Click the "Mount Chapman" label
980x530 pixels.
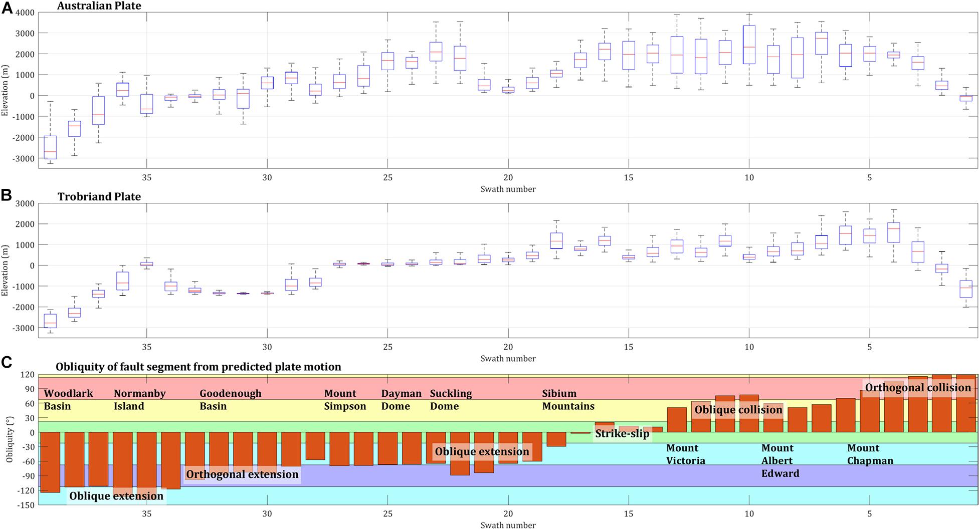coord(870,454)
